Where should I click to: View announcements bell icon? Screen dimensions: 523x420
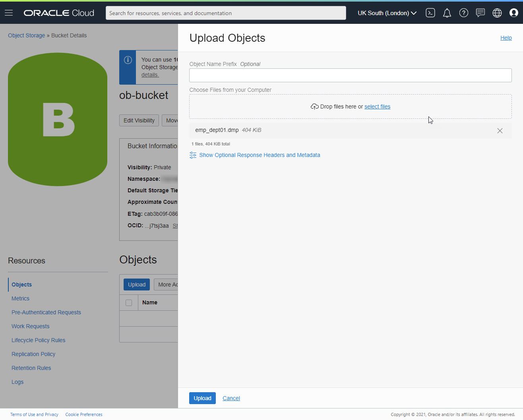447,13
